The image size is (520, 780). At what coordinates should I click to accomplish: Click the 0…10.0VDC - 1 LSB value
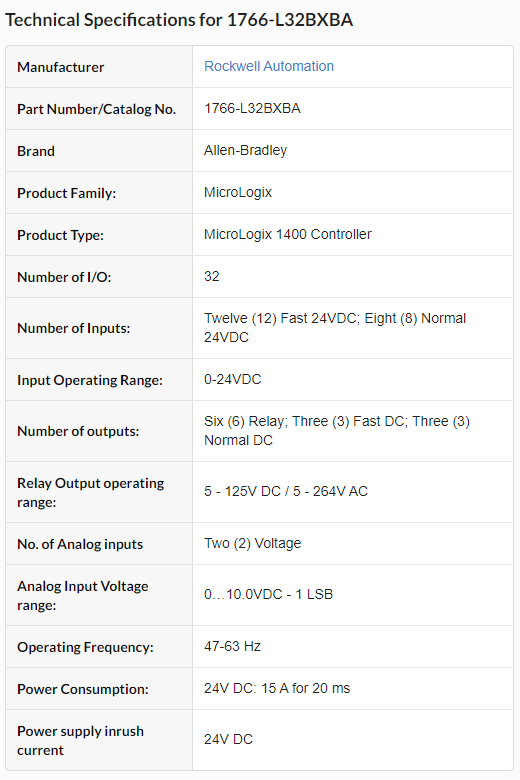(268, 594)
